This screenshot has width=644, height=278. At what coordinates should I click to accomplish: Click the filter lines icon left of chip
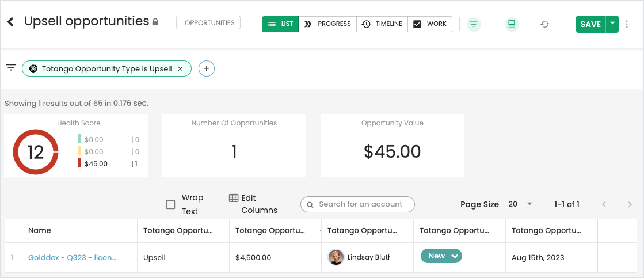click(11, 67)
